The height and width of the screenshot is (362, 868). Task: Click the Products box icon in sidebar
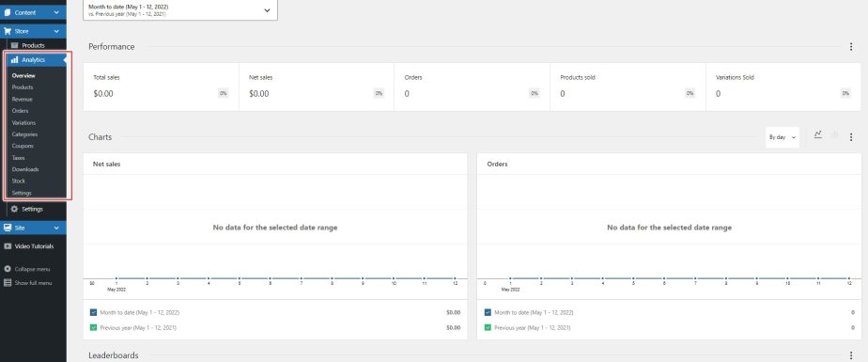[x=14, y=45]
